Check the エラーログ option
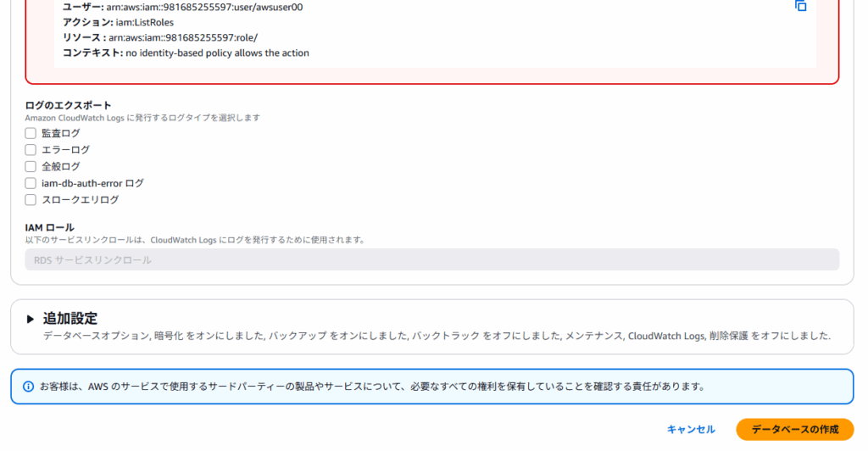This screenshot has width=868, height=451. [31, 150]
